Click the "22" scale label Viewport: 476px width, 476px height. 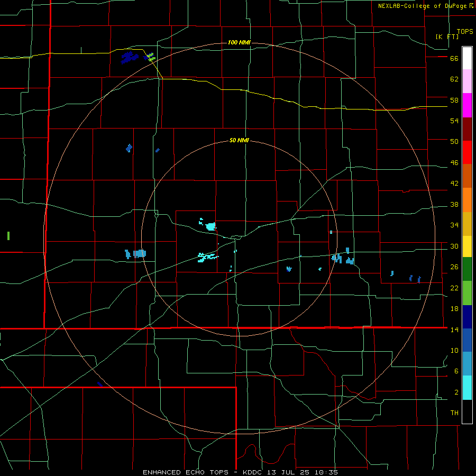(454, 288)
